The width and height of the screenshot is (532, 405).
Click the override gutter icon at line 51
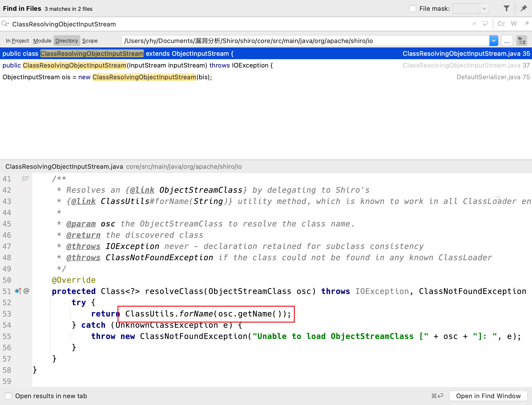(x=18, y=291)
